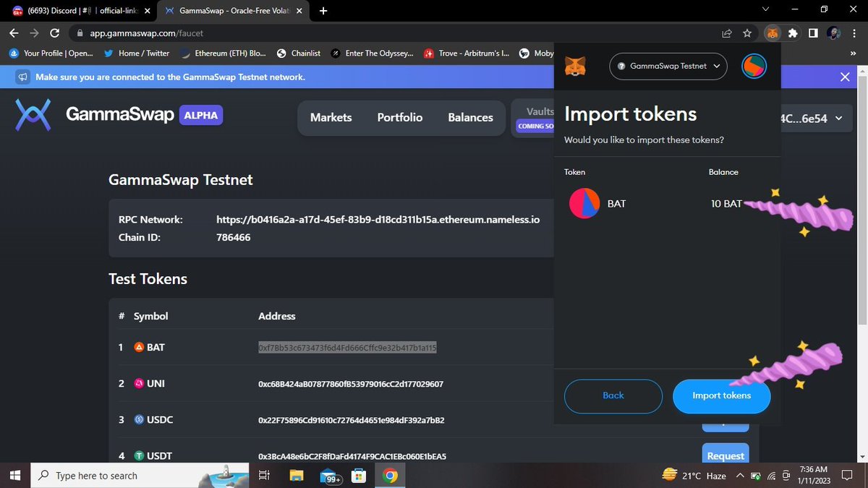This screenshot has width=868, height=488.
Task: Open the Your Profile | Open... bookmark
Action: [x=51, y=53]
